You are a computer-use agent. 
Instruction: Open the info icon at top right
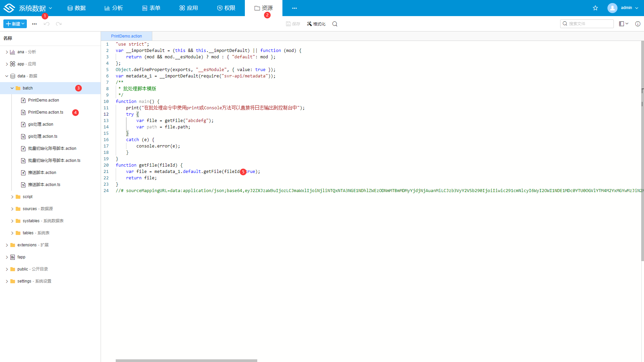638,24
